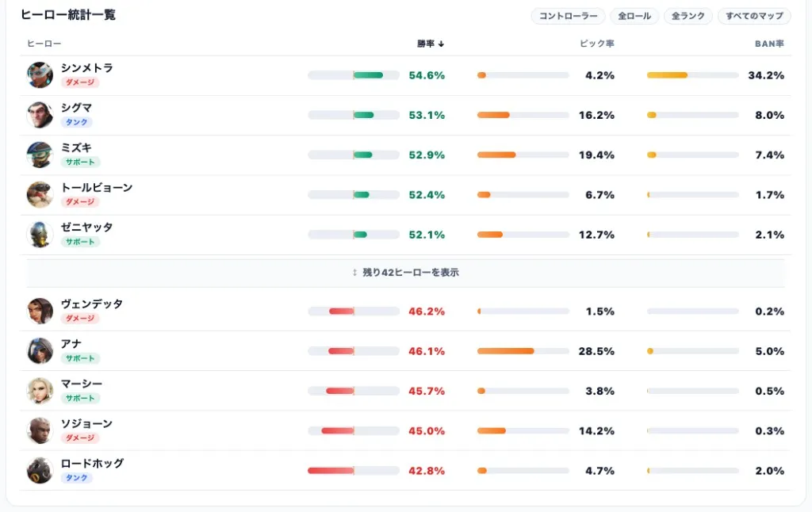Click the シンメトラ win rate bar

click(x=354, y=75)
